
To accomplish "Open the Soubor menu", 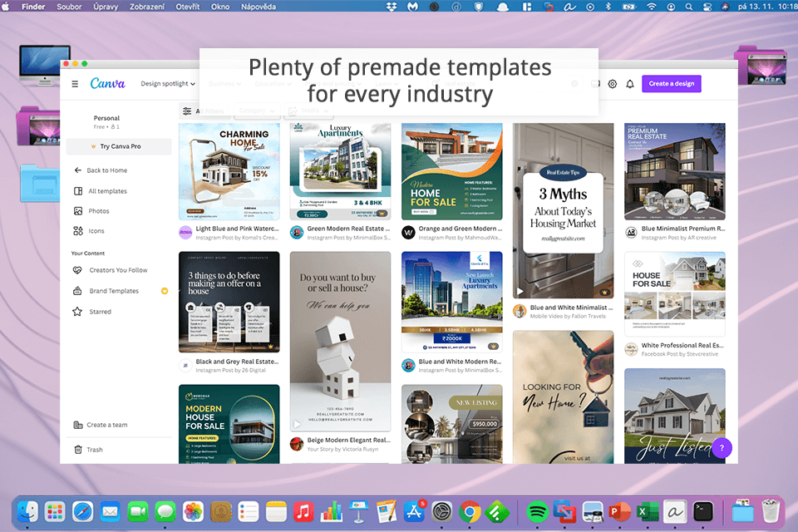I will pos(69,7).
